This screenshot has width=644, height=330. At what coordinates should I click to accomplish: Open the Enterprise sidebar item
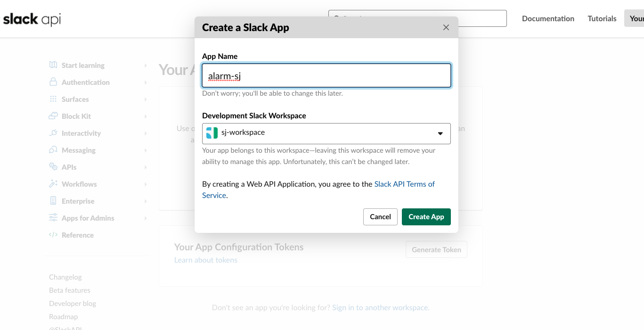[x=78, y=201]
